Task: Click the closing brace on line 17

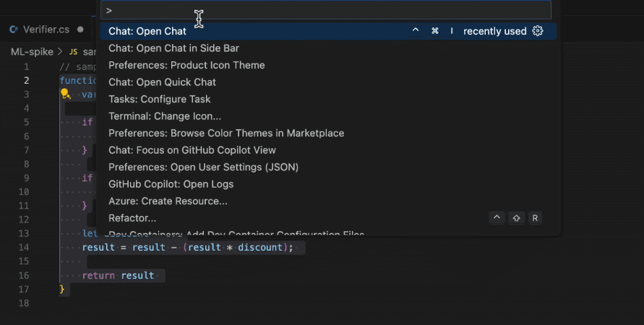Action: (62, 290)
